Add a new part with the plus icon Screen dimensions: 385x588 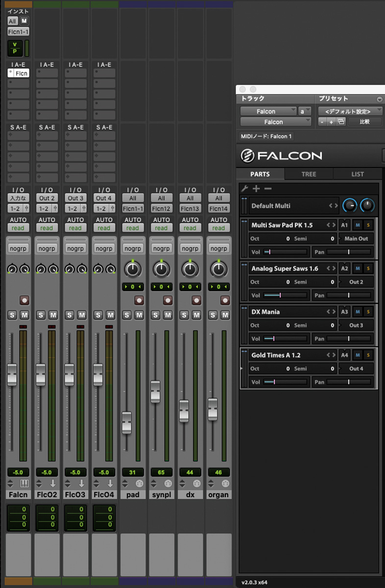click(x=256, y=188)
